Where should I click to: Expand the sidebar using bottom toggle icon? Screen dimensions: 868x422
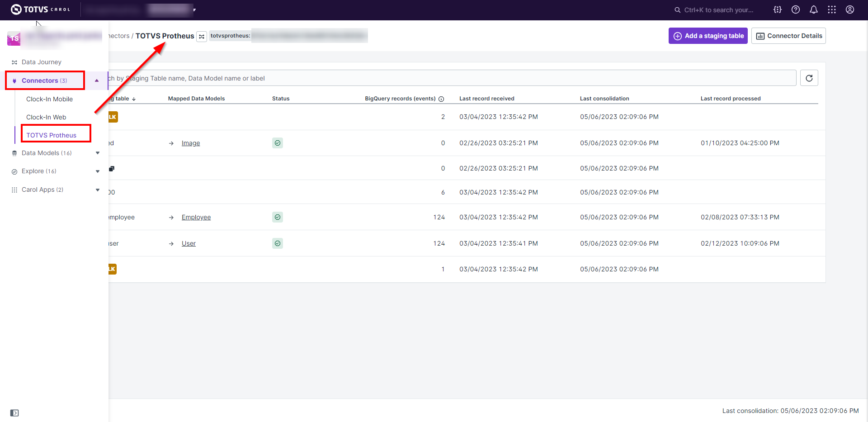pos(14,413)
